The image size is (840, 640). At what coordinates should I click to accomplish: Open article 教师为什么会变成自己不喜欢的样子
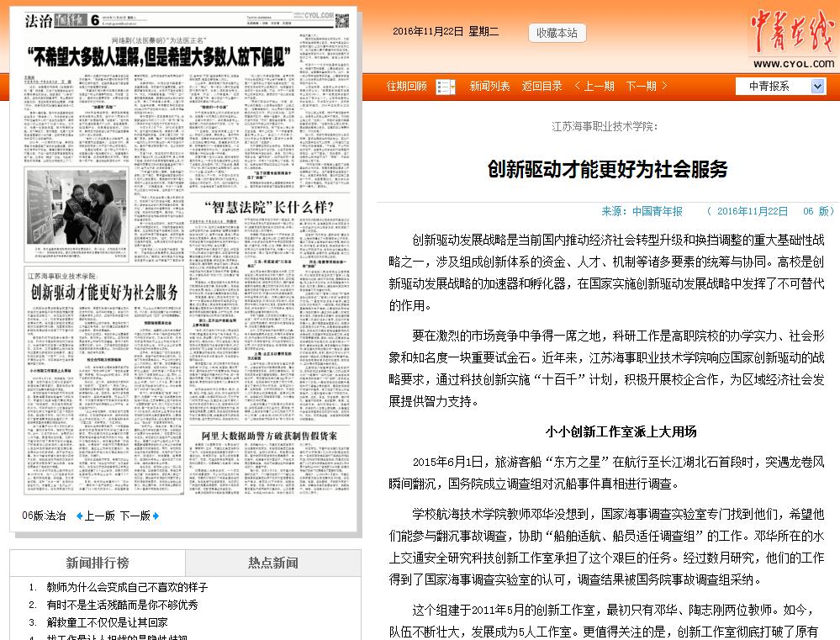pyautogui.click(x=127, y=587)
